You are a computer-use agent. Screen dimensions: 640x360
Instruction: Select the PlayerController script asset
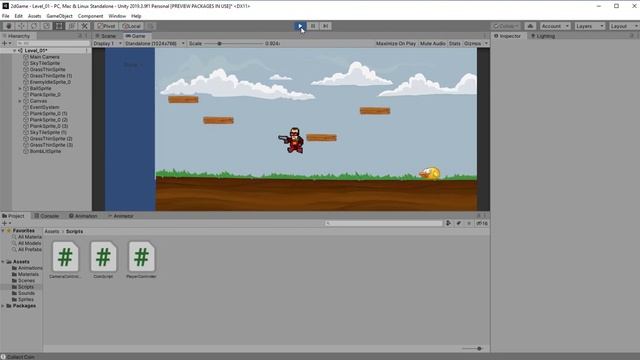coord(141,260)
